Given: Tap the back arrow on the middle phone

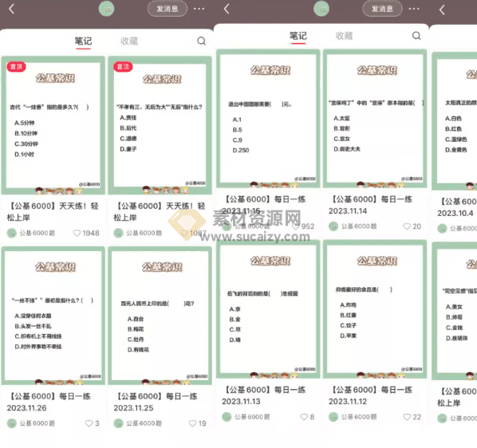Looking at the screenshot, I should [227, 9].
